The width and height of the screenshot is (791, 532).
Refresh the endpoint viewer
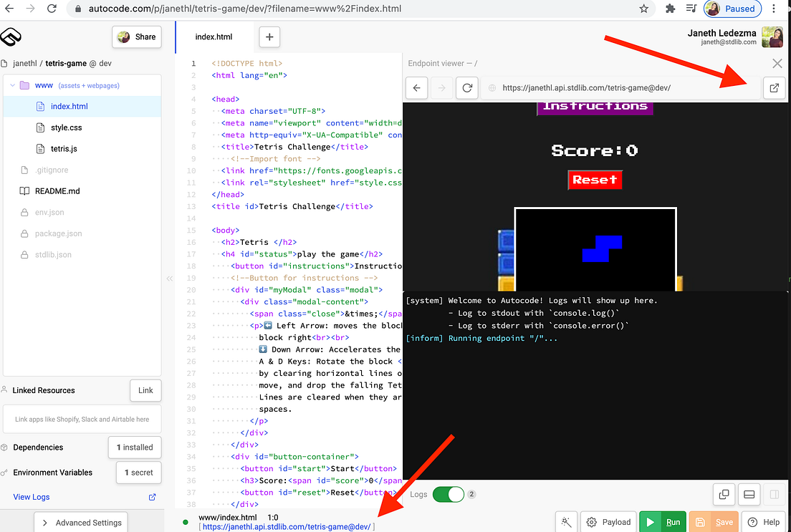[468, 88]
